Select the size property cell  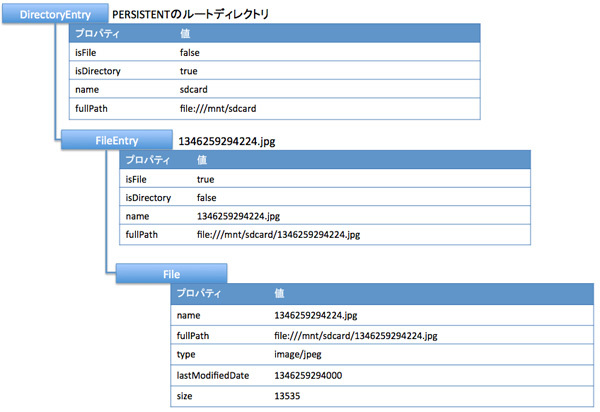[x=184, y=396]
